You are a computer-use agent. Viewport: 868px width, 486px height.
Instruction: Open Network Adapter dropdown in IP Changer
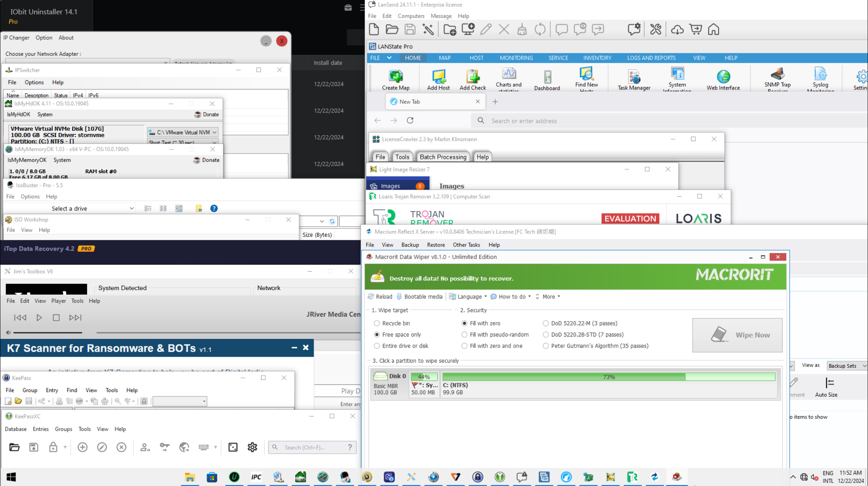click(87, 61)
